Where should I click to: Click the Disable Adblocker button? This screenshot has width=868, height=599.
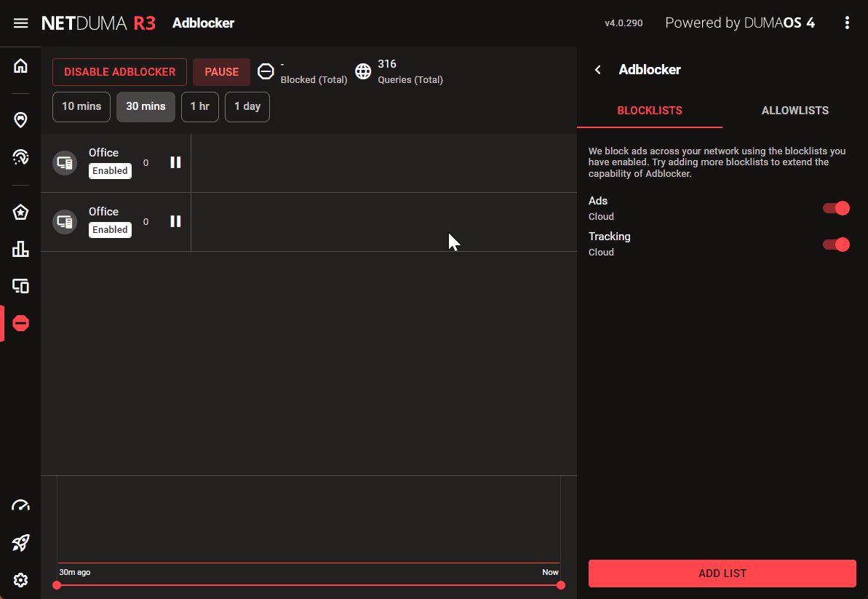tap(119, 72)
